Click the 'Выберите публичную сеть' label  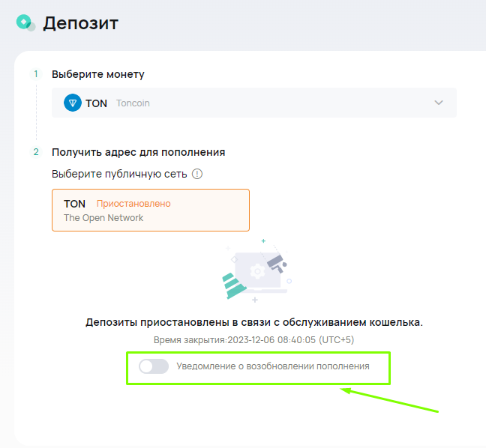(120, 174)
